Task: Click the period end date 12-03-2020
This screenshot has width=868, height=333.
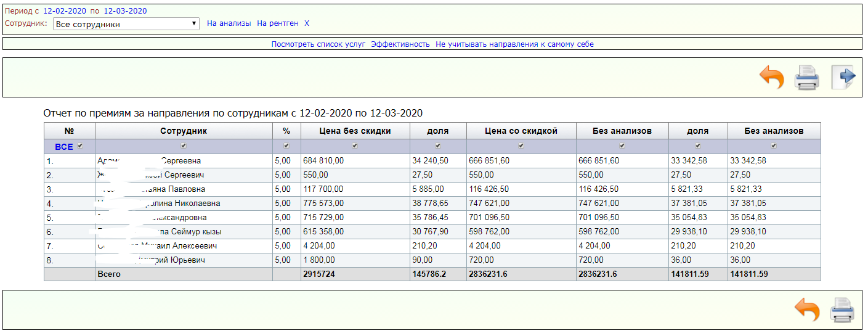Action: 125,11
